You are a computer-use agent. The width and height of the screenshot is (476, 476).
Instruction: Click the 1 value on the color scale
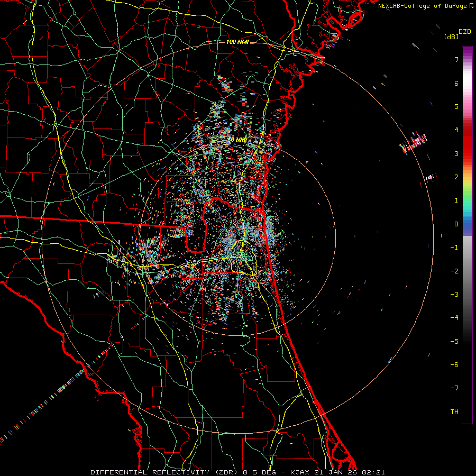pyautogui.click(x=456, y=200)
